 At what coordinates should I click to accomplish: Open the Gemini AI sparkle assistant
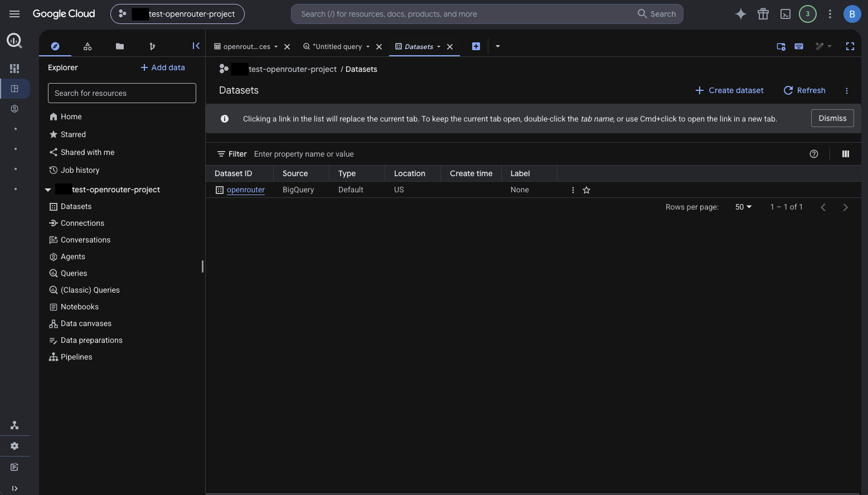[740, 14]
